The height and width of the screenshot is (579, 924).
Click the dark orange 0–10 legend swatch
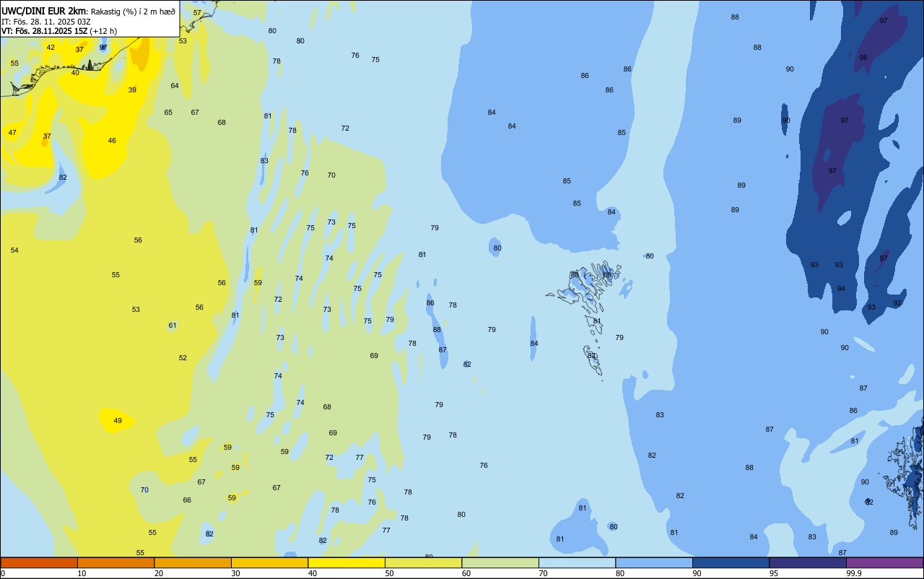[x=39, y=562]
